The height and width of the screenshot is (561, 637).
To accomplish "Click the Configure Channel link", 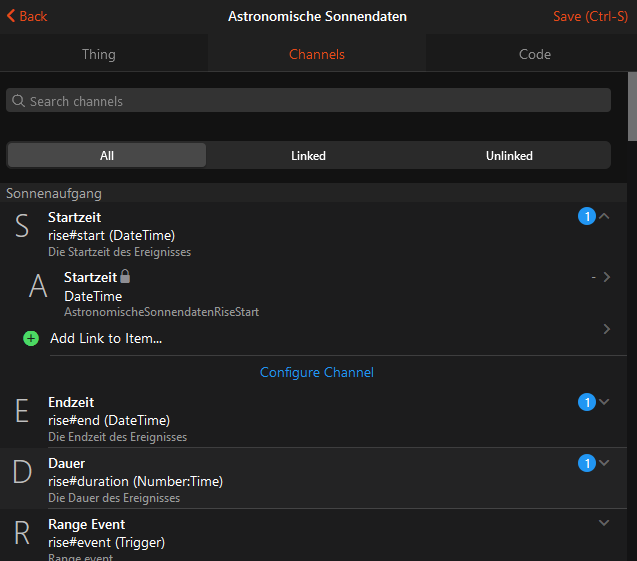I will click(317, 372).
